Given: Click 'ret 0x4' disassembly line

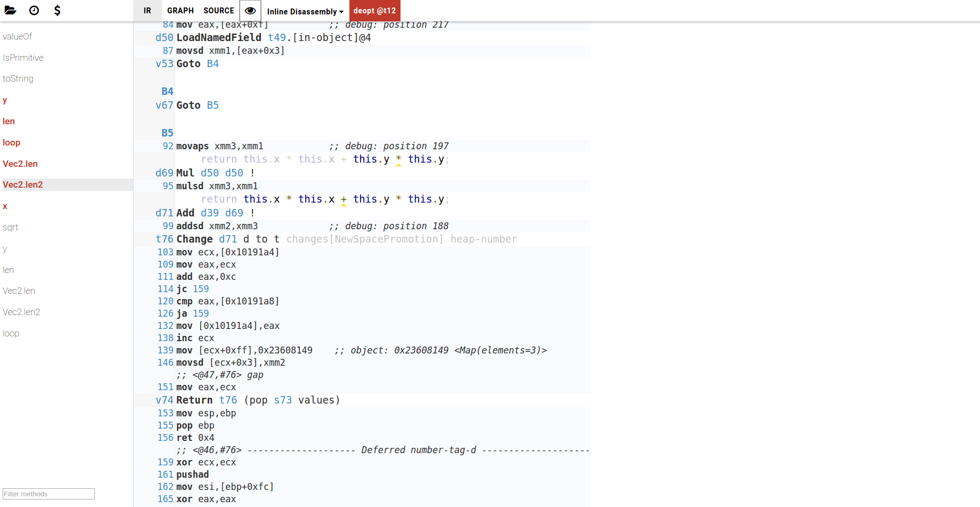Looking at the screenshot, I should point(195,438).
